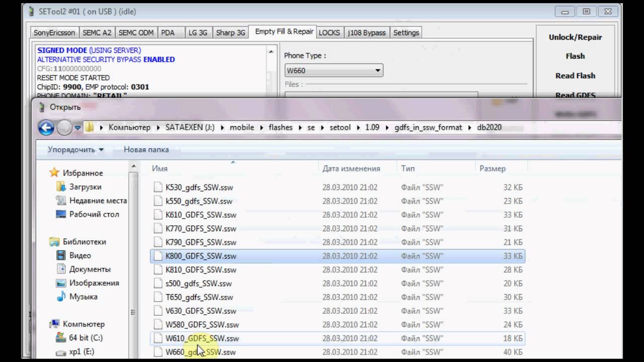Switch to SEMC A2 tab

pos(97,33)
